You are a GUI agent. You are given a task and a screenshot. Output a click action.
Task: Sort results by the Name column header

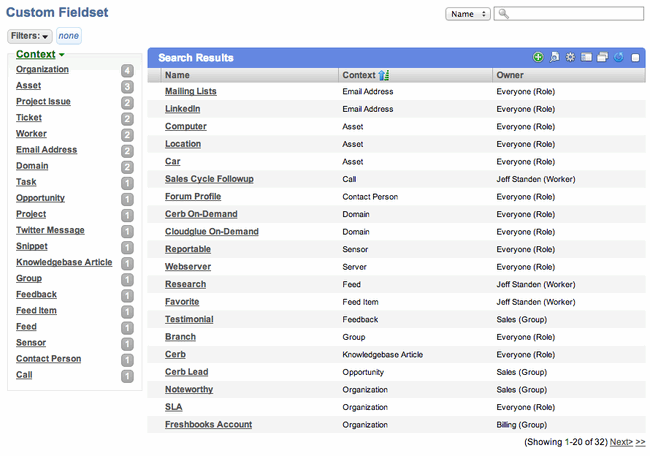point(177,75)
